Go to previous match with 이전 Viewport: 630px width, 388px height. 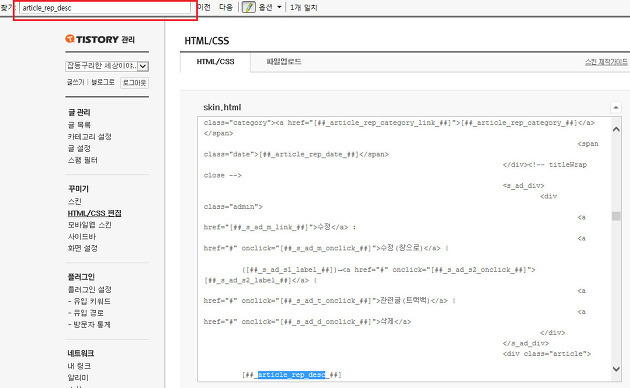(x=204, y=7)
